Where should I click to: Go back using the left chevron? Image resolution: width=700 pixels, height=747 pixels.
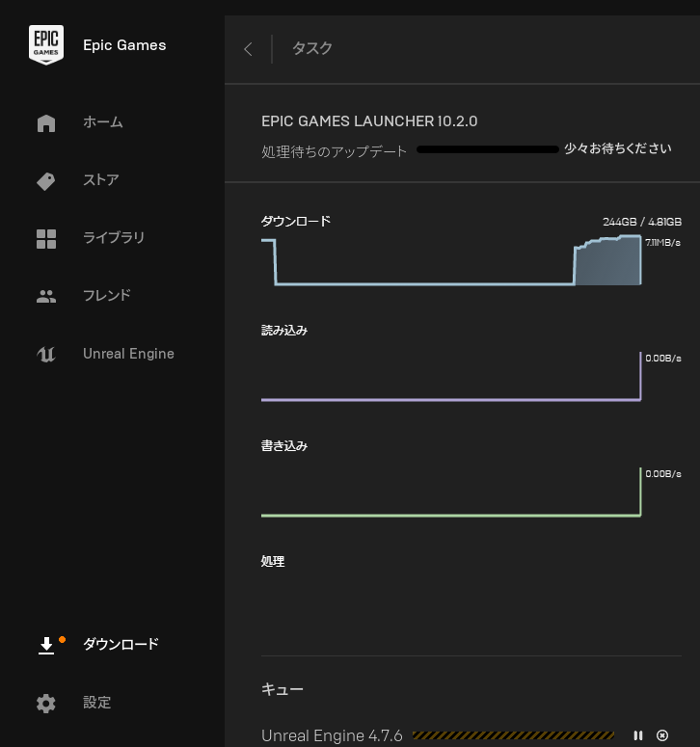(x=249, y=49)
